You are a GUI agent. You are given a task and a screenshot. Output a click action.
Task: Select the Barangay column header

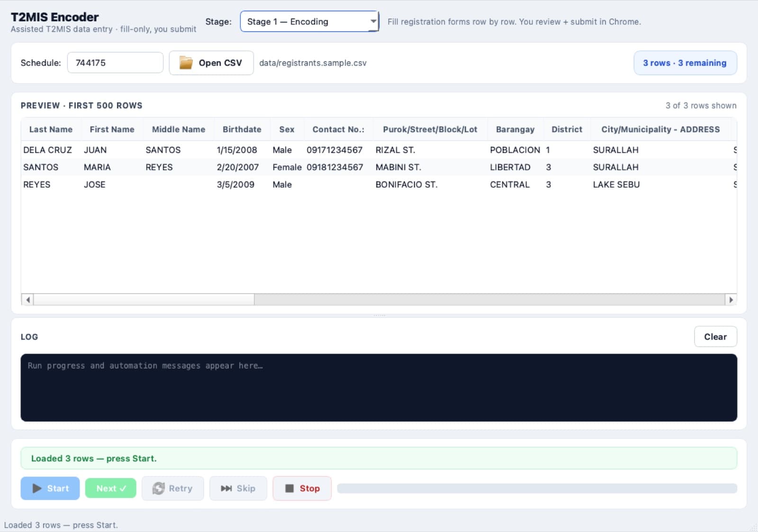tap(515, 129)
